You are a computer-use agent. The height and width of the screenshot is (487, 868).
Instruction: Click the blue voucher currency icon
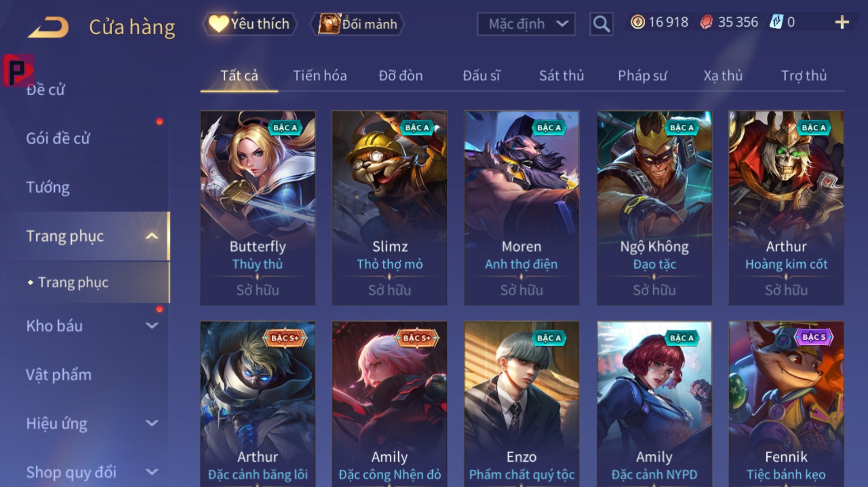point(776,22)
